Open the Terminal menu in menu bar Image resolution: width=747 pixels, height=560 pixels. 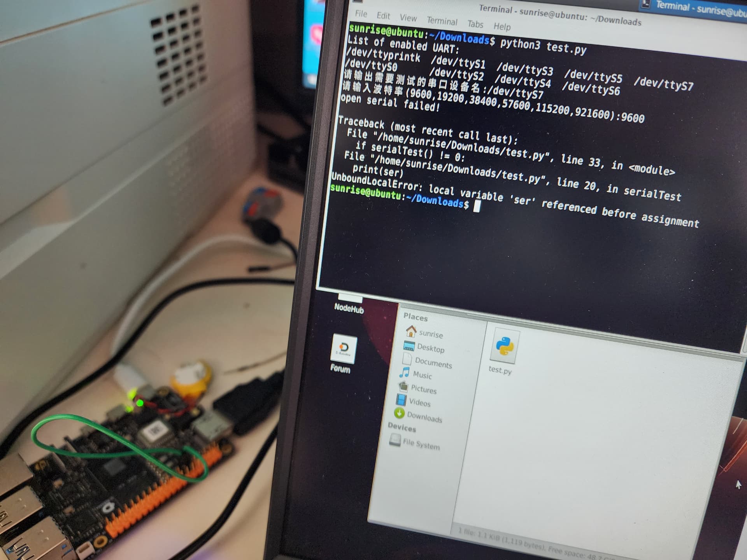442,21
